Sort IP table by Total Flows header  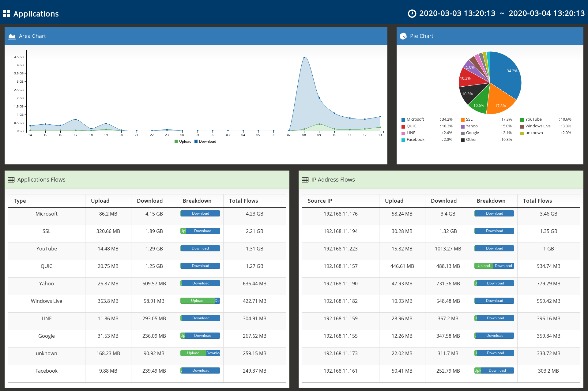[x=537, y=201]
